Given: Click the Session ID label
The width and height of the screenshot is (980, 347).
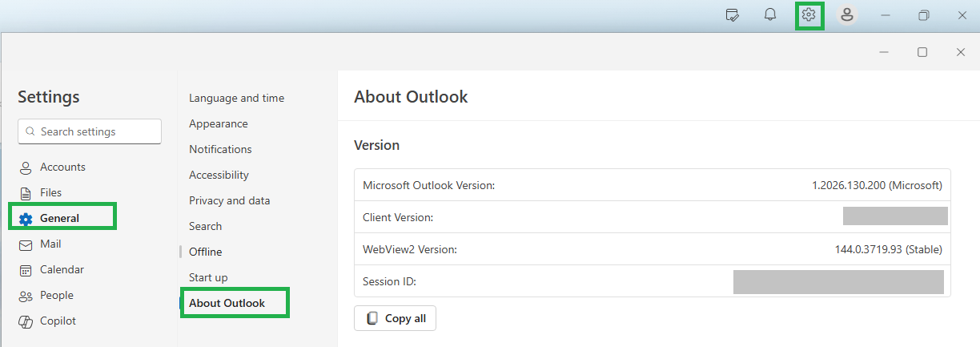Looking at the screenshot, I should 389,281.
